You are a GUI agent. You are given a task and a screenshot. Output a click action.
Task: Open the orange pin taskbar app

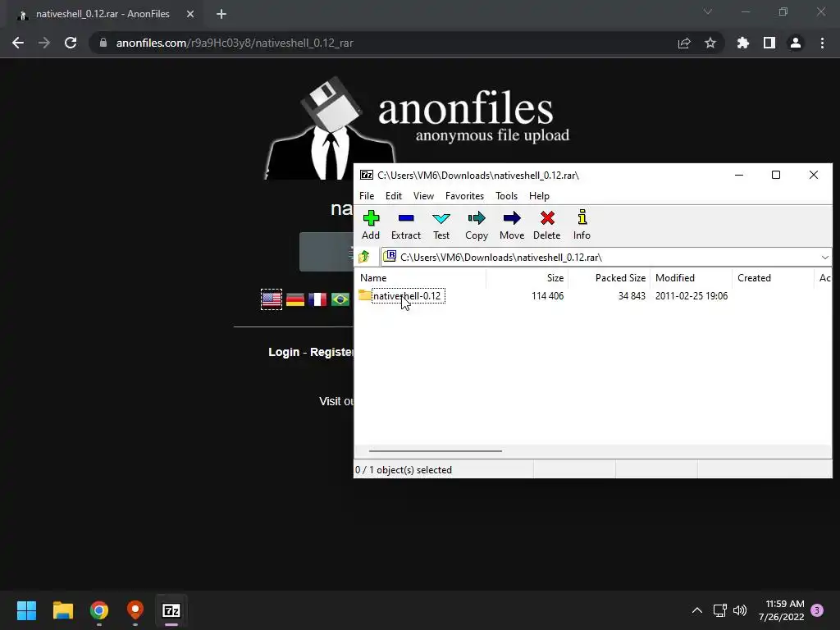point(135,610)
